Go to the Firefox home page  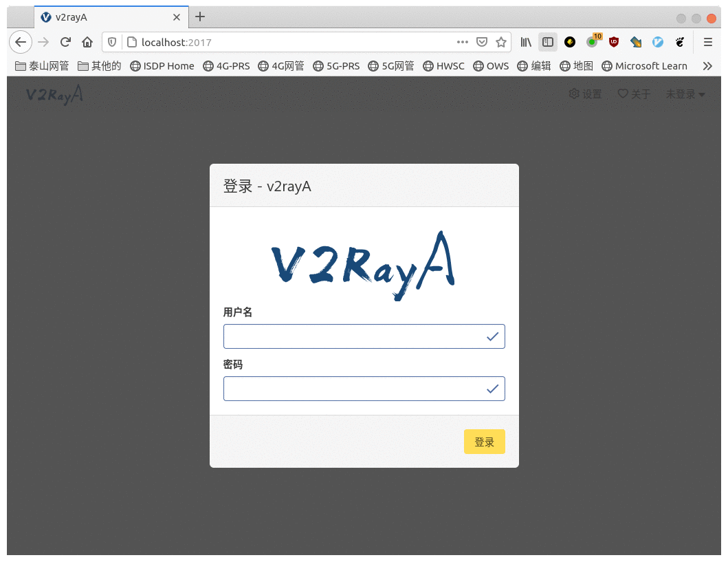click(87, 42)
